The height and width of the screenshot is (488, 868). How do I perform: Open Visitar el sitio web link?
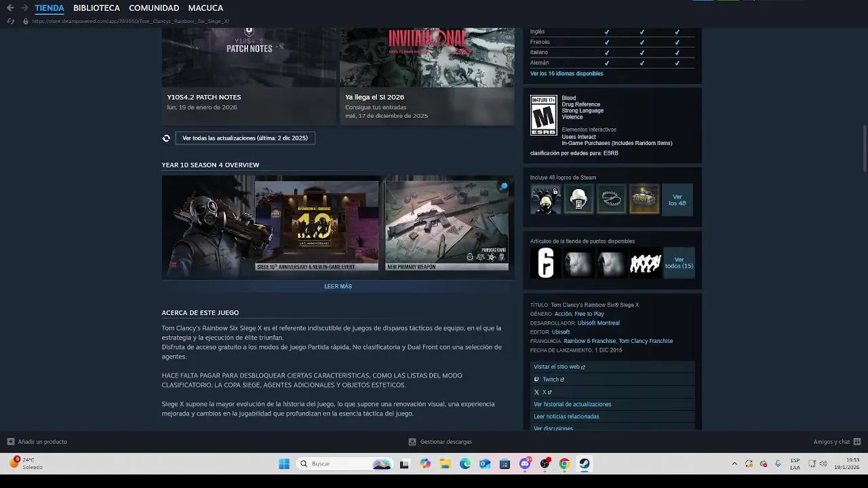pyautogui.click(x=612, y=367)
